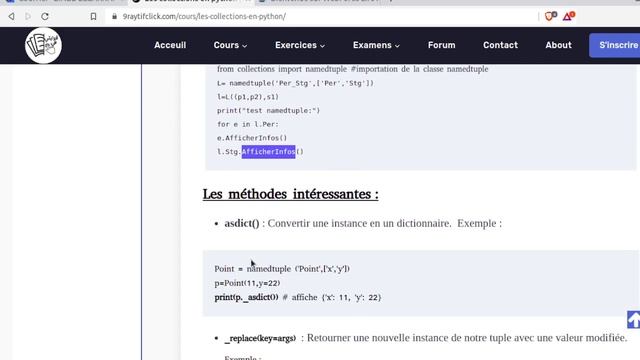Click the asdict() bullet term

coord(242,223)
